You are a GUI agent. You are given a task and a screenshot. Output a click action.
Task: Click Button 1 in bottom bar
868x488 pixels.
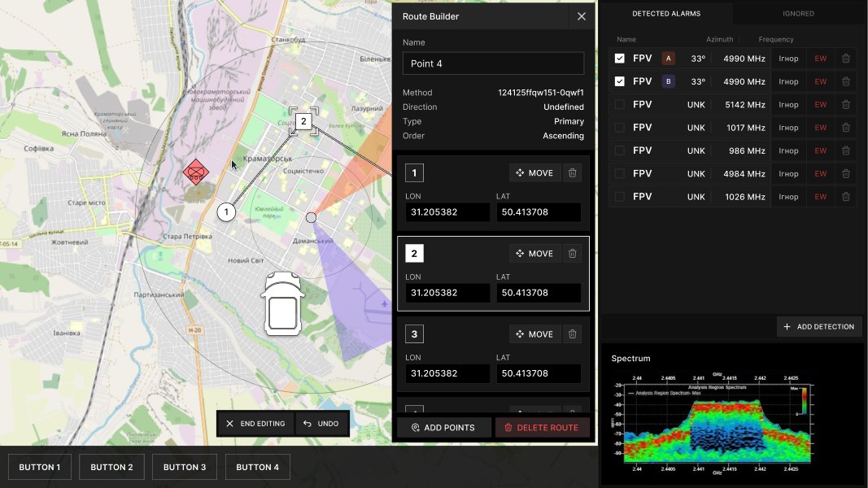40,467
